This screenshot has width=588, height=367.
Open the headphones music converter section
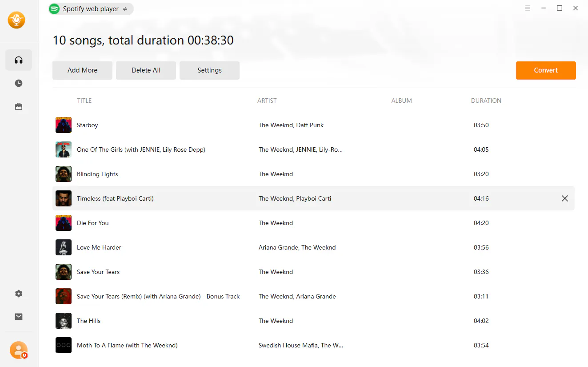(x=19, y=60)
